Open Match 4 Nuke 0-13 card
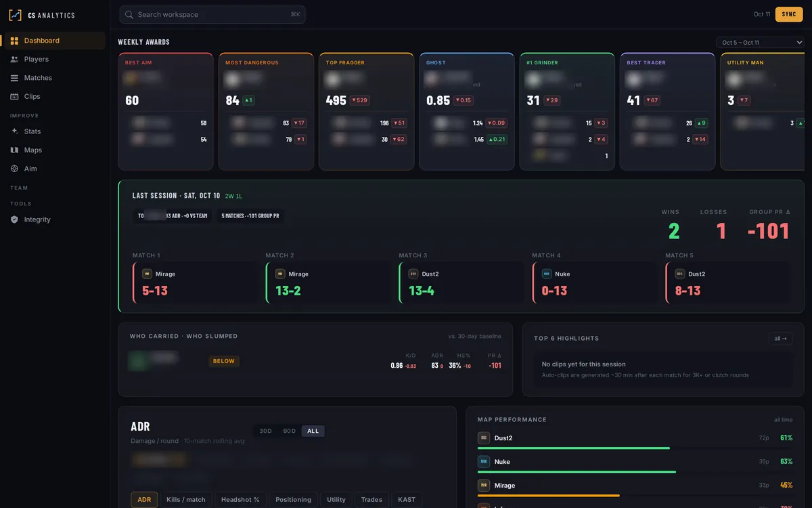This screenshot has height=508, width=812. tap(595, 283)
